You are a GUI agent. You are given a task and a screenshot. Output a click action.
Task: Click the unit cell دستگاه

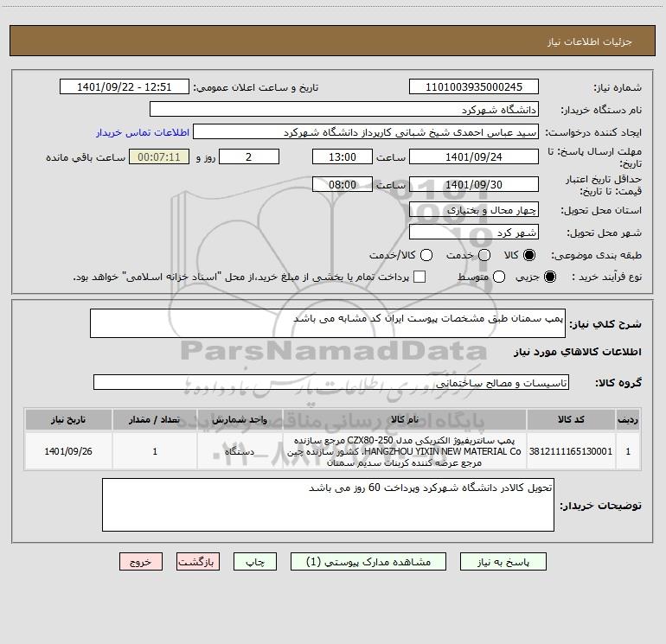pyautogui.click(x=240, y=451)
